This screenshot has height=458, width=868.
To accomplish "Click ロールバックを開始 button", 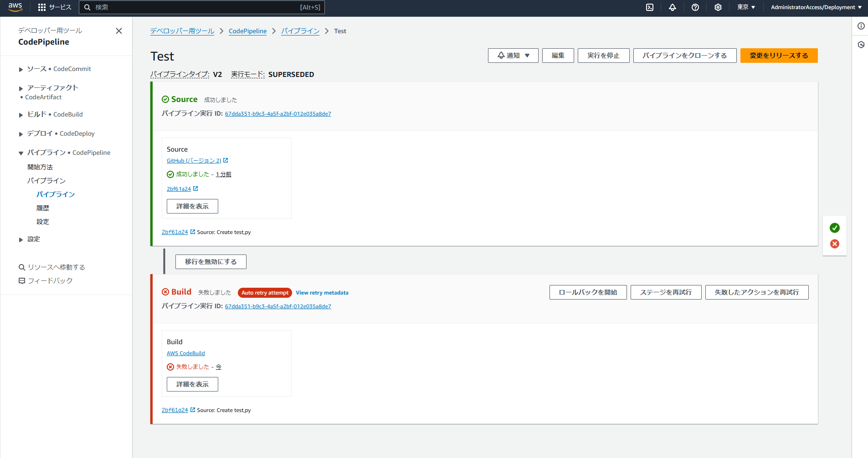I will point(588,292).
